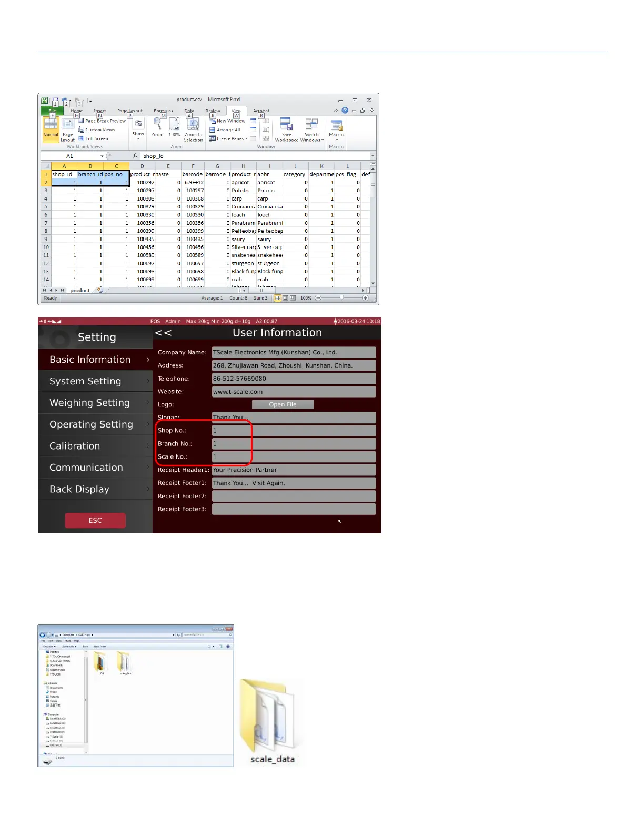
Task: Select Page Break Preview icon in status bar
Action: (x=293, y=298)
